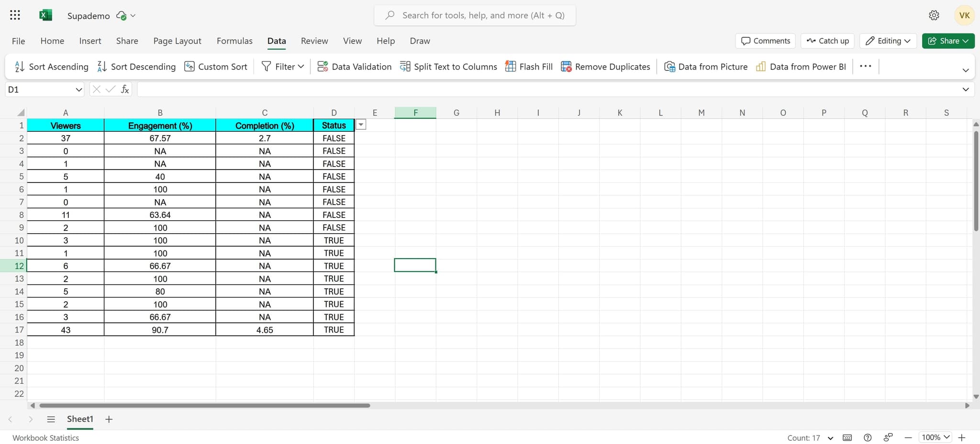Click the Name Box showing D1
Viewport: 980px width, 444px height.
coord(39,90)
